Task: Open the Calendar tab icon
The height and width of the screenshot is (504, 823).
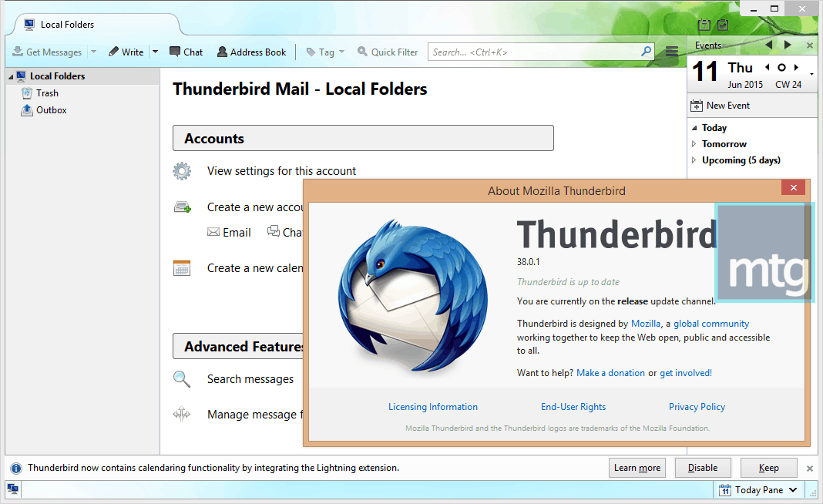Action: point(704,25)
